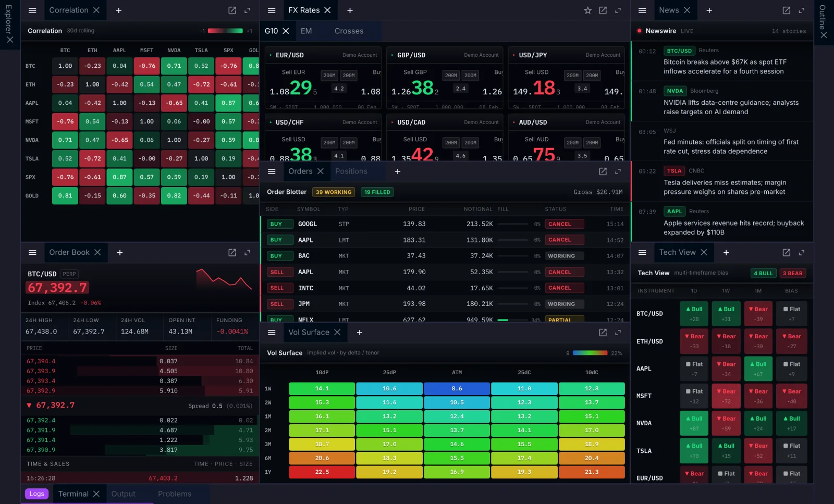This screenshot has height=504, width=834.
Task: Cancel the INTC sell order
Action: (x=565, y=288)
